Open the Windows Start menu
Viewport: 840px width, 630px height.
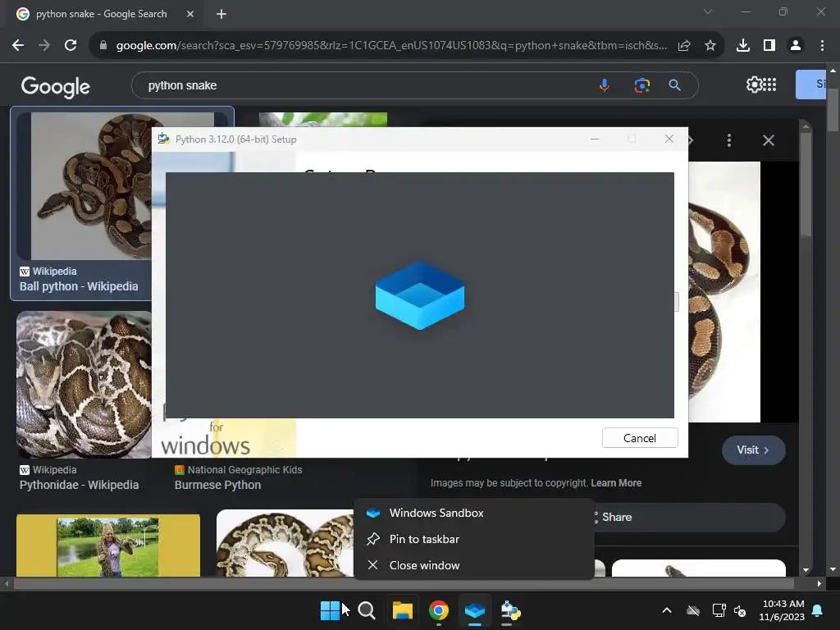tap(330, 610)
